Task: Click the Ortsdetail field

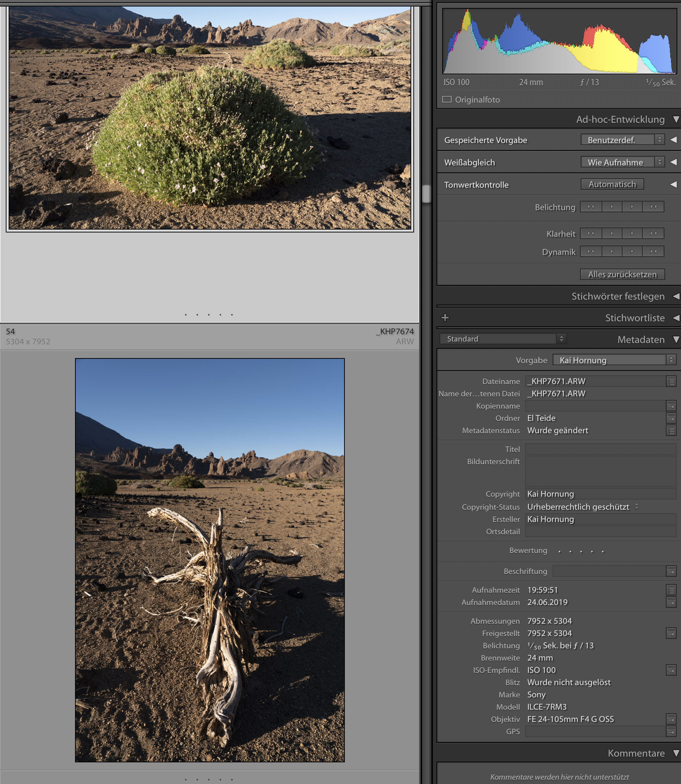Action: 601,532
